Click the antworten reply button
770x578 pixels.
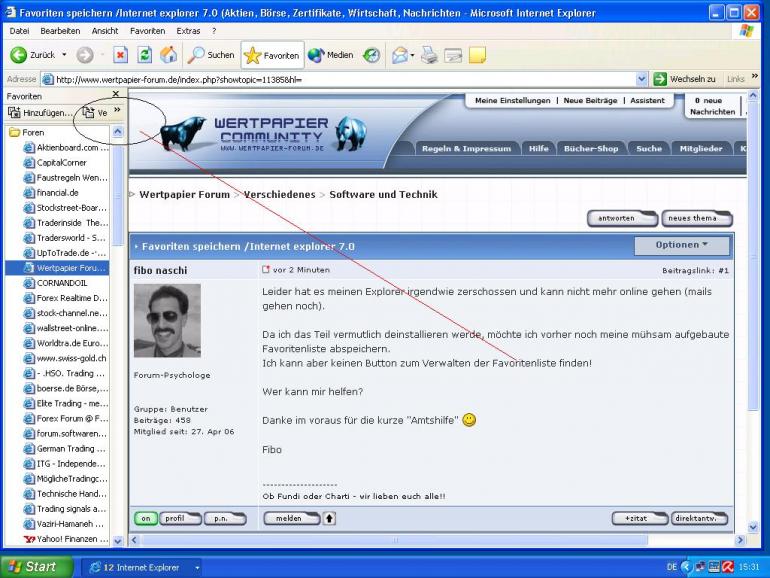tap(622, 218)
